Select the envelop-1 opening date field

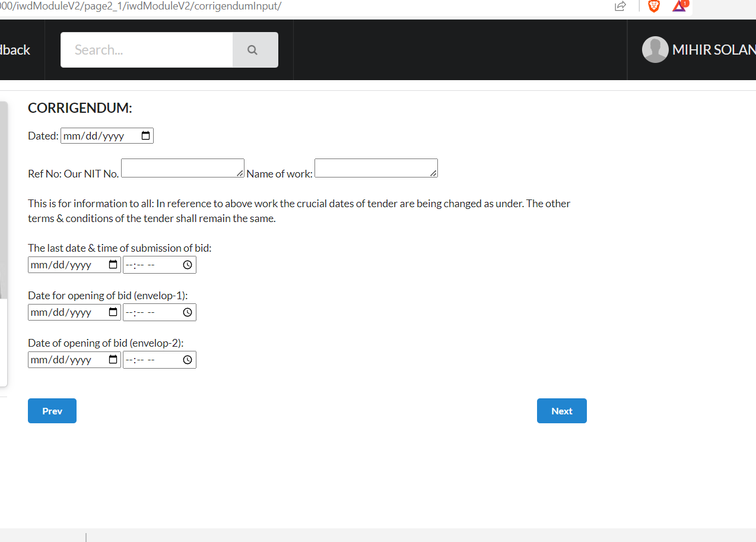(x=74, y=312)
